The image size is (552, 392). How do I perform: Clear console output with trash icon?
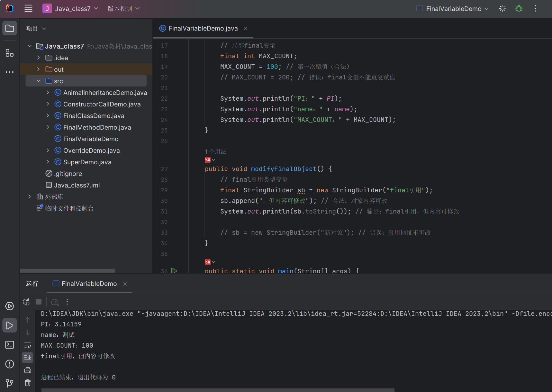28,383
